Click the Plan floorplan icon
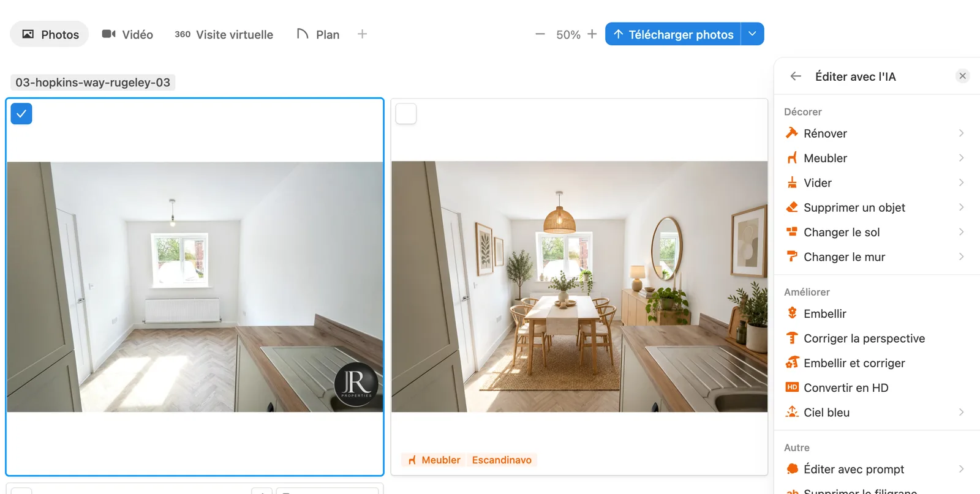980x494 pixels. [x=302, y=34]
